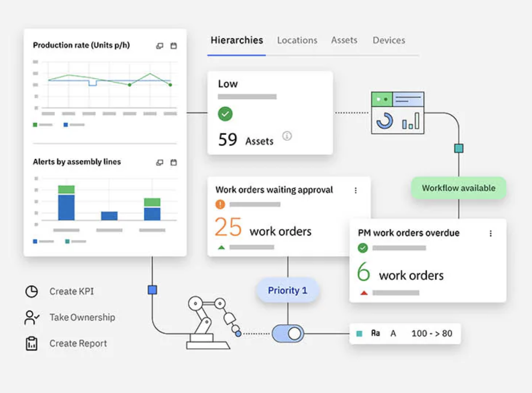Click the info icon next to 59 Assets

pos(287,136)
